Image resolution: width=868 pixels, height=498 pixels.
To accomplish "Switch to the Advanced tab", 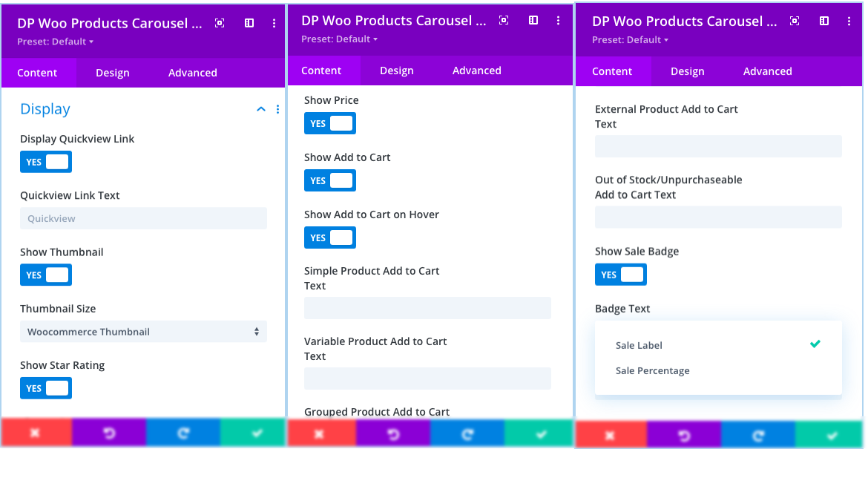I will tap(192, 72).
